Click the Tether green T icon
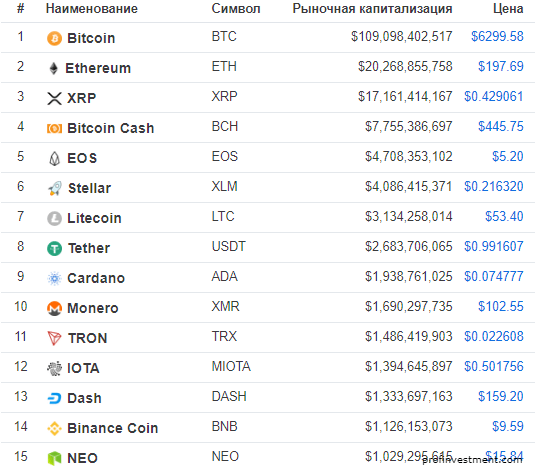The image size is (535, 469). click(x=54, y=248)
